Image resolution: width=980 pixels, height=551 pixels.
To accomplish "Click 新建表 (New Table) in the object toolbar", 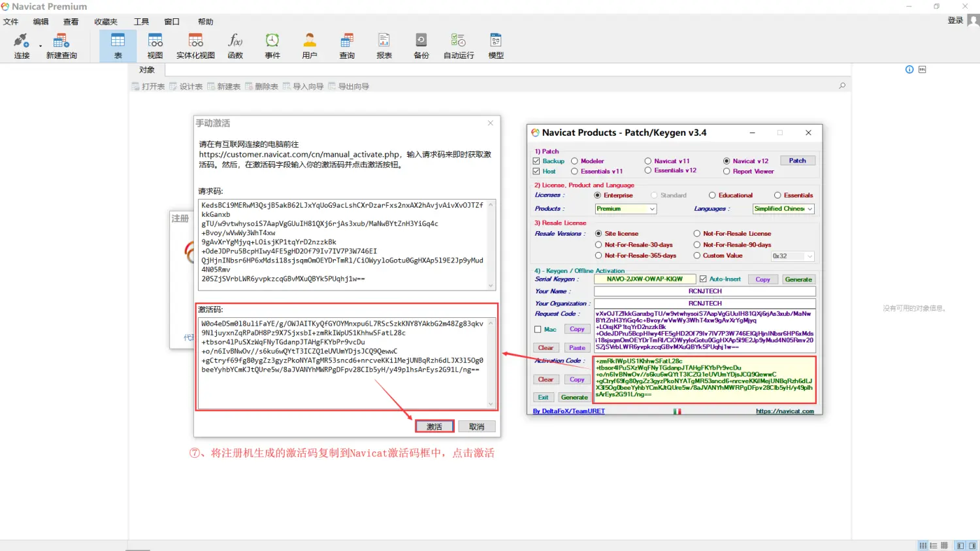I will pyautogui.click(x=224, y=86).
